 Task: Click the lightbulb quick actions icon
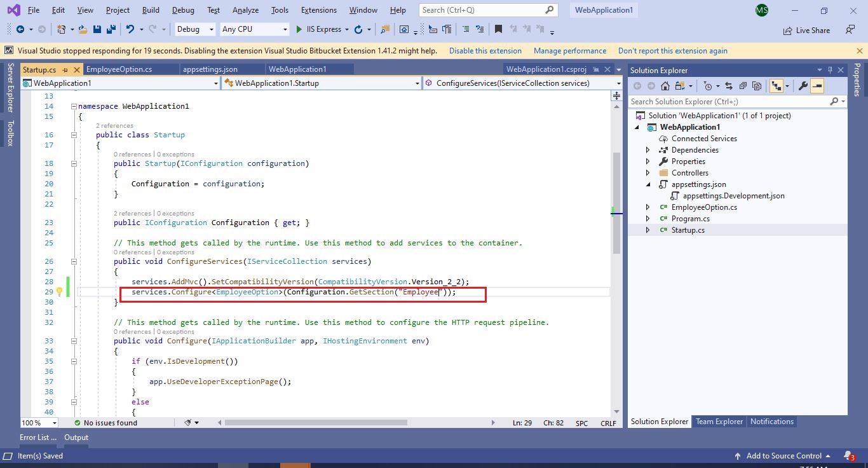pyautogui.click(x=58, y=292)
